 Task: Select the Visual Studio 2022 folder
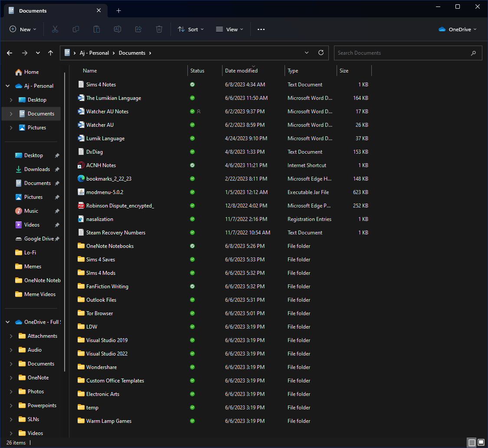[x=107, y=354]
